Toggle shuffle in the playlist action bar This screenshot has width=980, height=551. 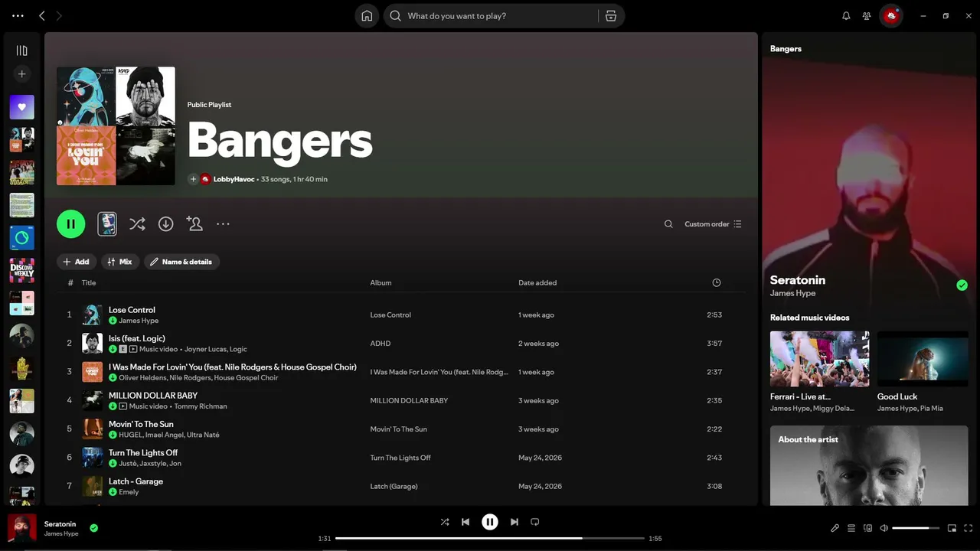click(137, 224)
